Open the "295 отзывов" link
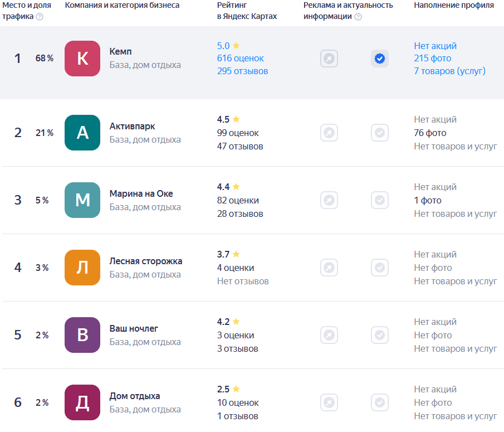 pyautogui.click(x=243, y=71)
